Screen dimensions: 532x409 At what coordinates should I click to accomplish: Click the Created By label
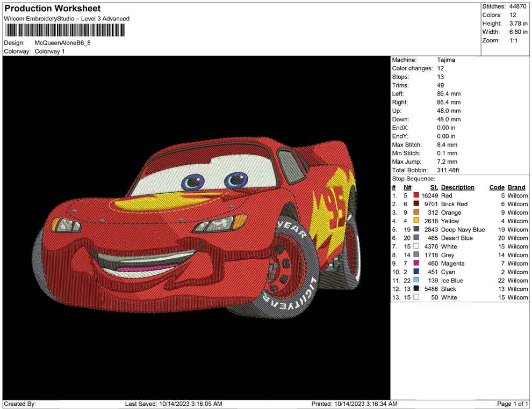coord(20,404)
